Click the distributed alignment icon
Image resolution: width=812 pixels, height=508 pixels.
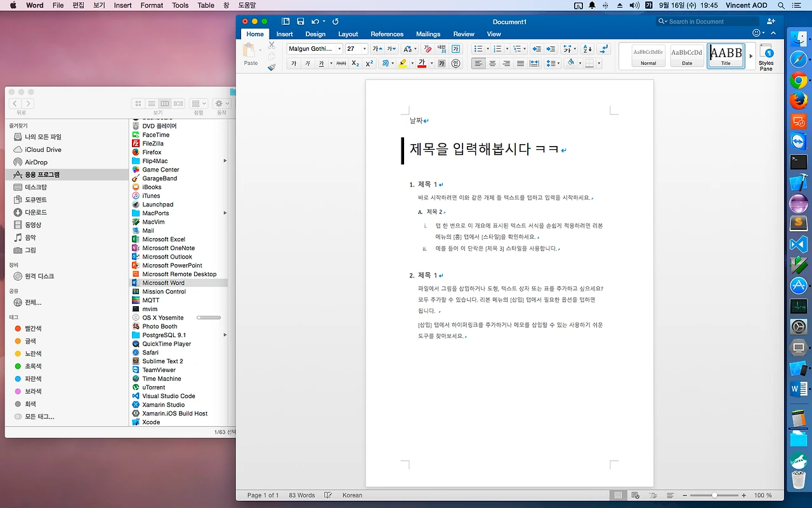point(534,63)
